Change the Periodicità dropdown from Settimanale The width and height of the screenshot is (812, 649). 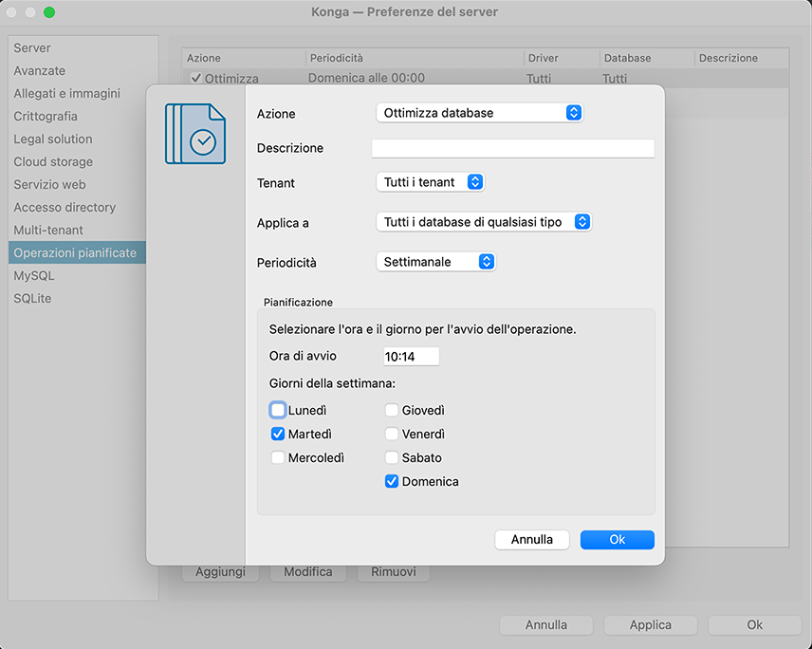(436, 261)
